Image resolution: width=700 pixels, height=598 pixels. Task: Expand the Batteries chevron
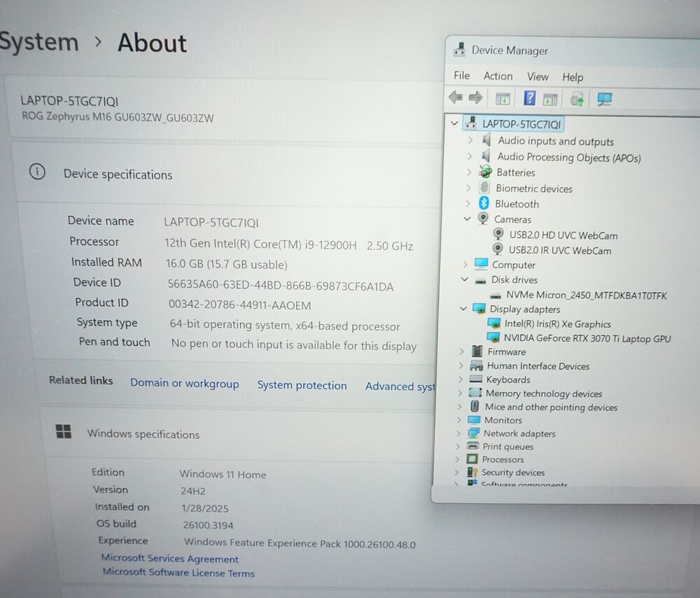468,172
